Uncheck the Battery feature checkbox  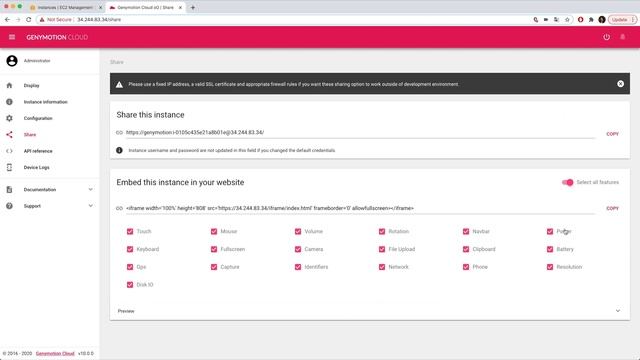(550, 249)
